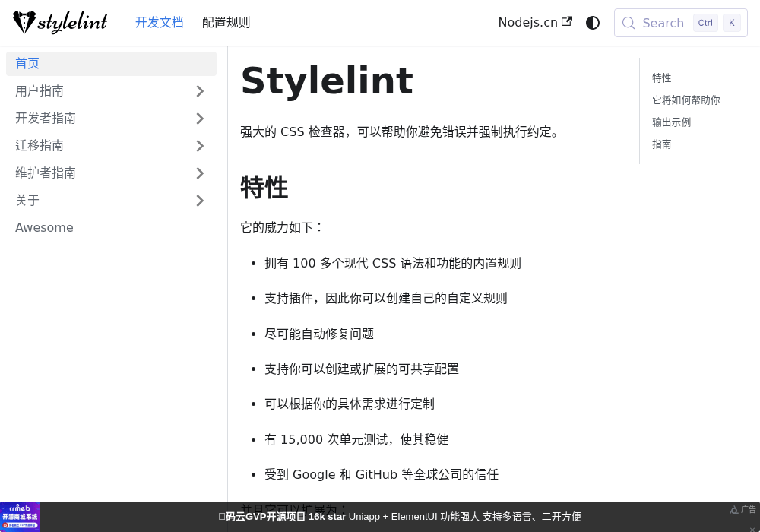Image resolution: width=760 pixels, height=532 pixels.
Task: Jump to 输出示例 section
Action: point(671,122)
